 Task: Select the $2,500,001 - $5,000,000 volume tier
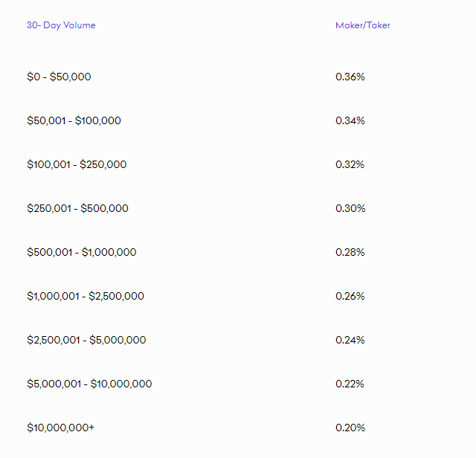click(x=86, y=340)
